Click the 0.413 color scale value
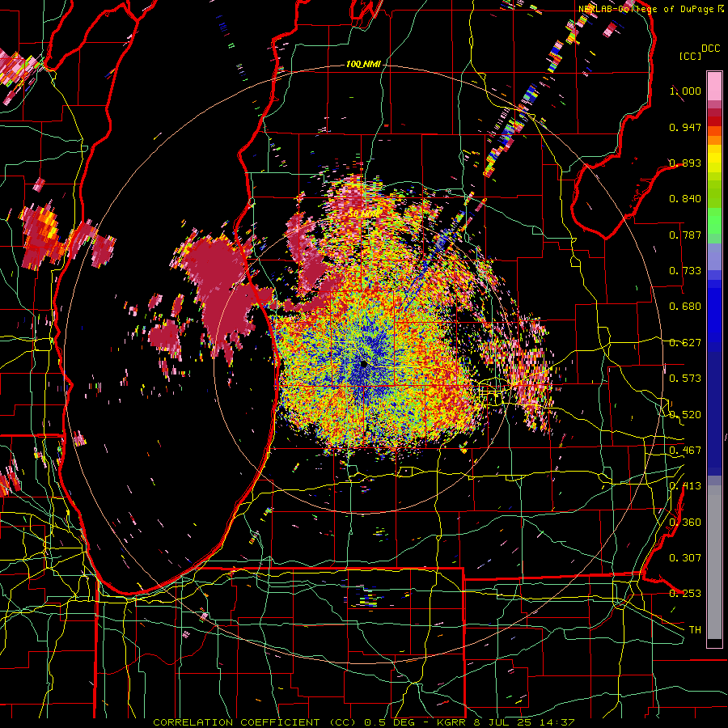728x728 pixels. tap(685, 485)
